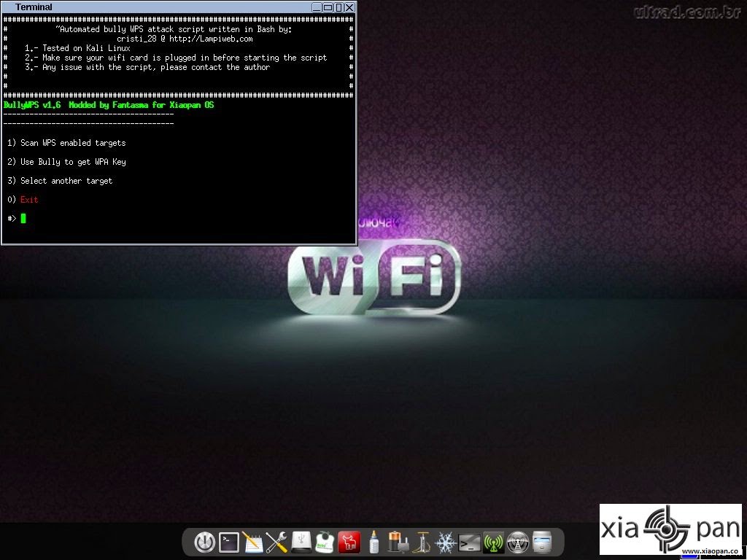
Task: Open the wrench and screwdriver tools icon
Action: point(276,542)
